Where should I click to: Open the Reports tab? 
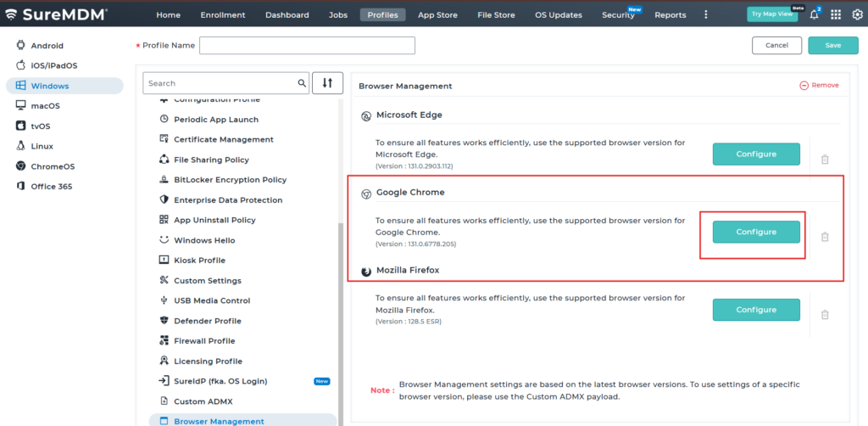pos(670,15)
